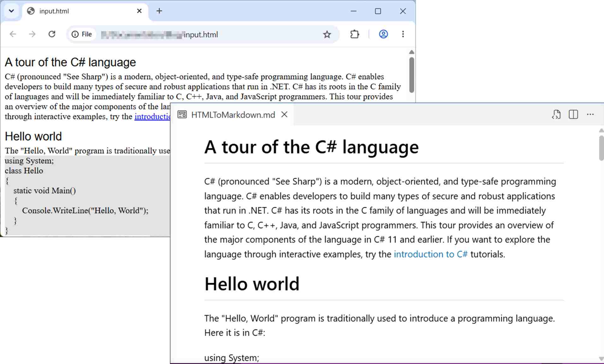Screen dimensions: 604x364
Task: Close the input.html browser tab
Action: [x=139, y=11]
